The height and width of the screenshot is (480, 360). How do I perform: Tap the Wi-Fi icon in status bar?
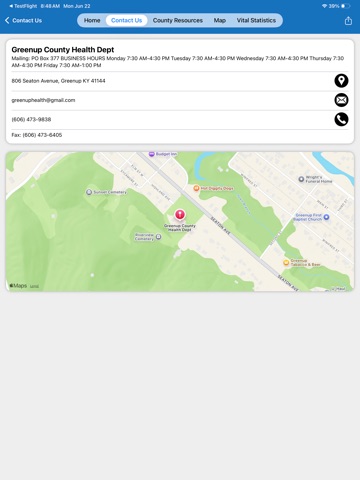coord(324,6)
